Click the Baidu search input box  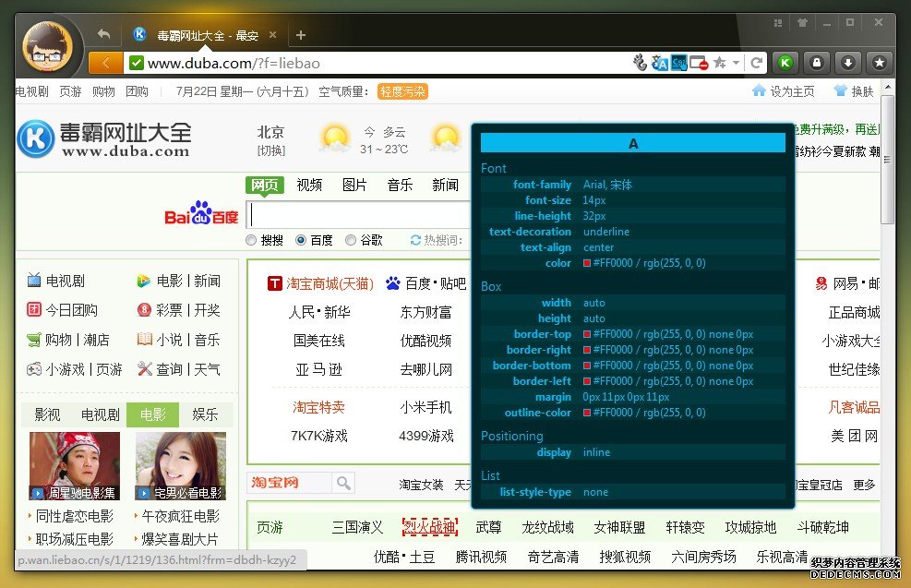click(x=359, y=215)
